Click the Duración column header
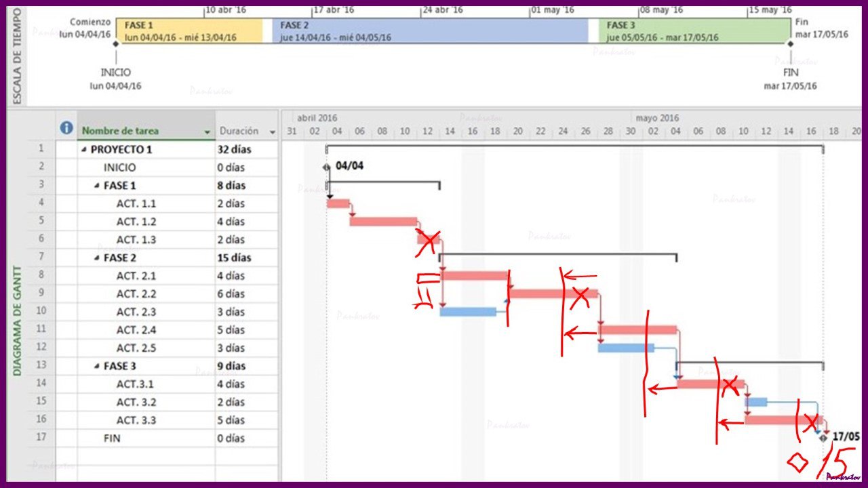This screenshot has height=488, width=868. click(x=247, y=131)
